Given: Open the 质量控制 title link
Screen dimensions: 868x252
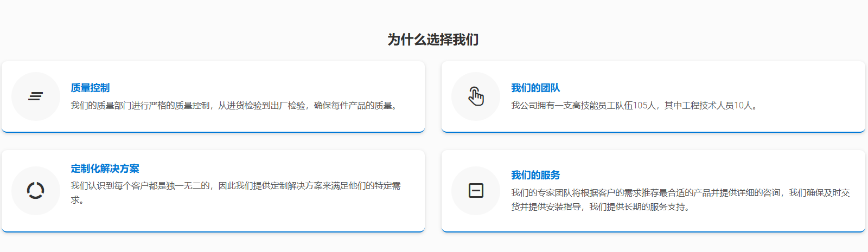Looking at the screenshot, I should pyautogui.click(x=90, y=88).
